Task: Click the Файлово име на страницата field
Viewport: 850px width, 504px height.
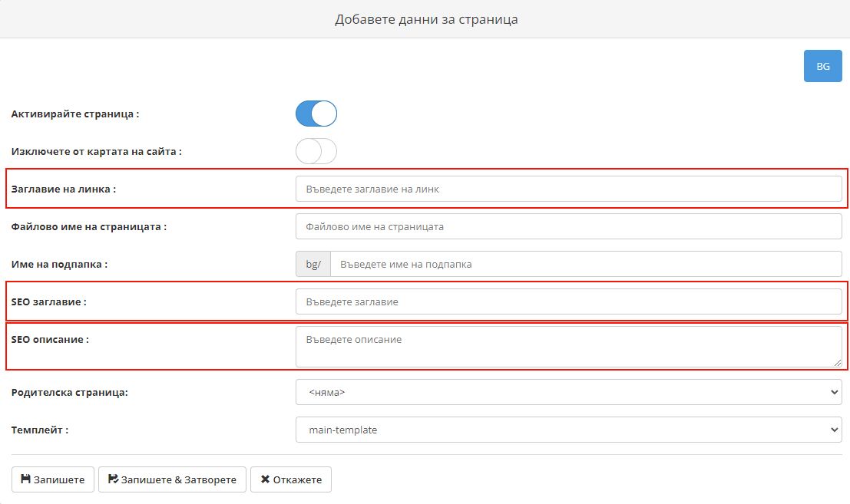Action: (568, 226)
